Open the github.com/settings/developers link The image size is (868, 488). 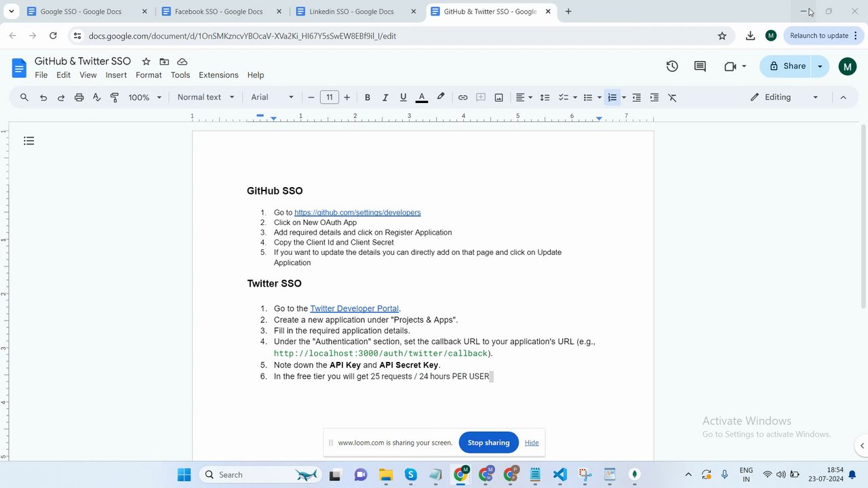[357, 213]
